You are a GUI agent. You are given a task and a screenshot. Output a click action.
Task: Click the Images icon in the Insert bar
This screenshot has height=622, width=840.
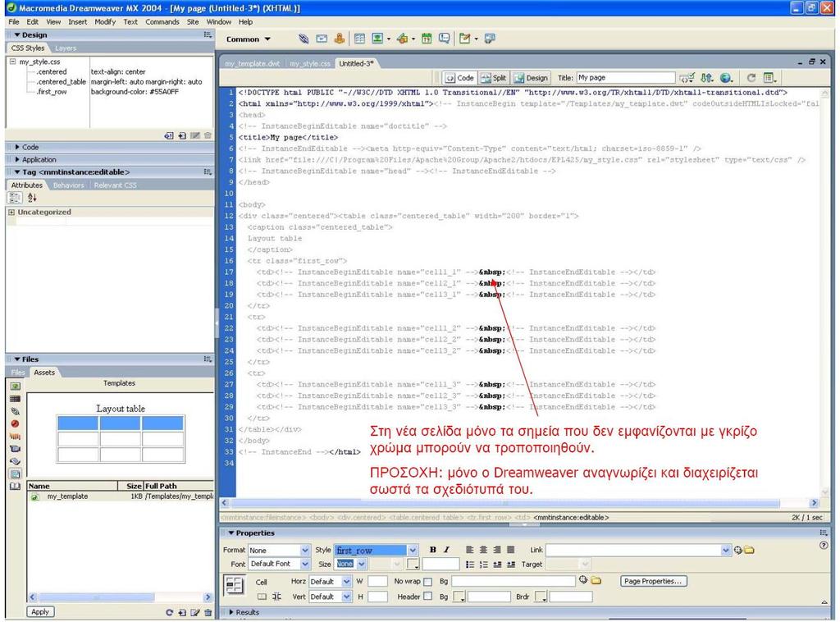click(x=377, y=39)
